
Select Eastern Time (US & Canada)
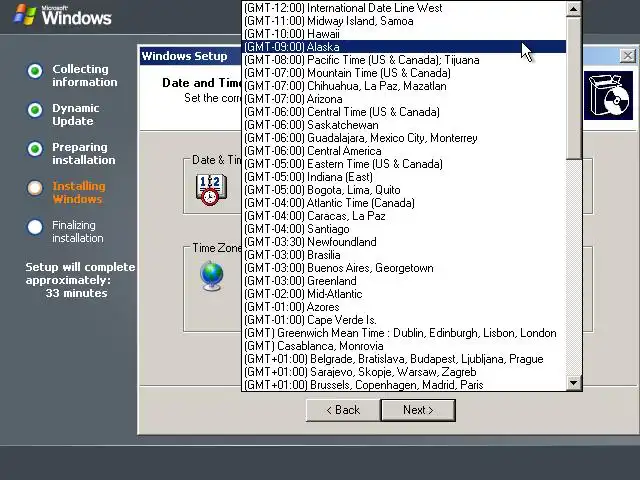pyautogui.click(x=404, y=164)
